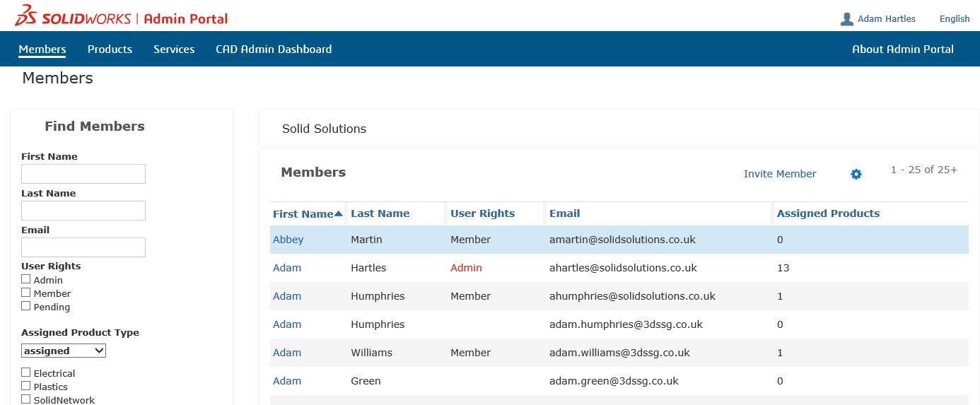
Task: Select the Plastics product checkbox
Action: (26, 386)
